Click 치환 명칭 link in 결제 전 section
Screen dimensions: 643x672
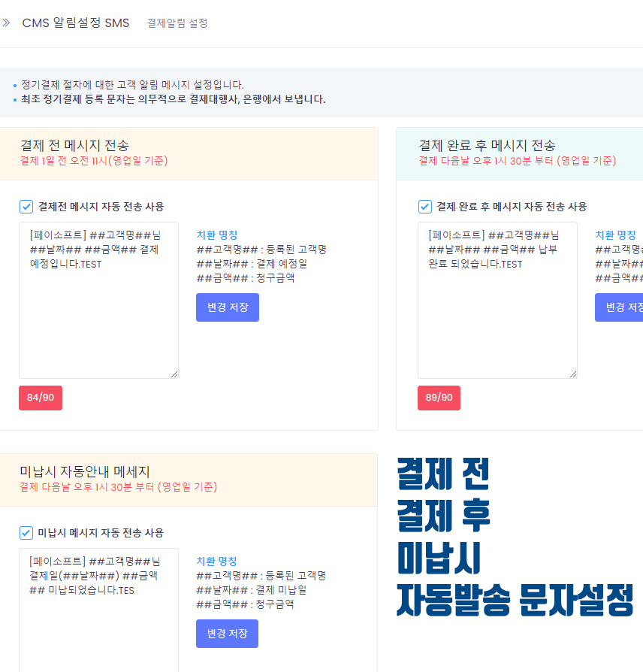click(217, 235)
